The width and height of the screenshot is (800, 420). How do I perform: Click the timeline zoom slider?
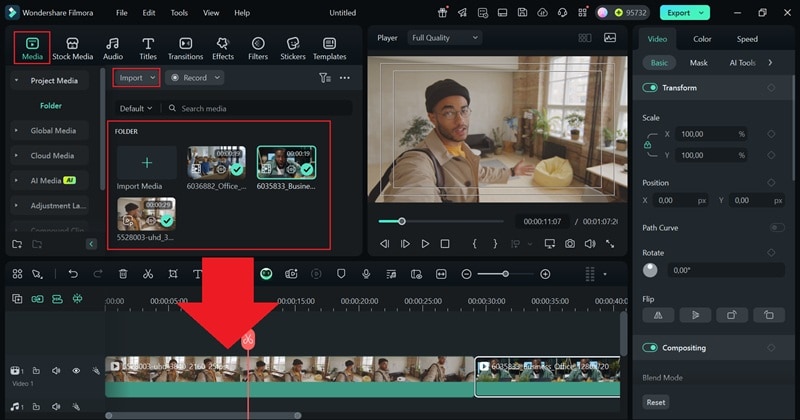(506, 274)
